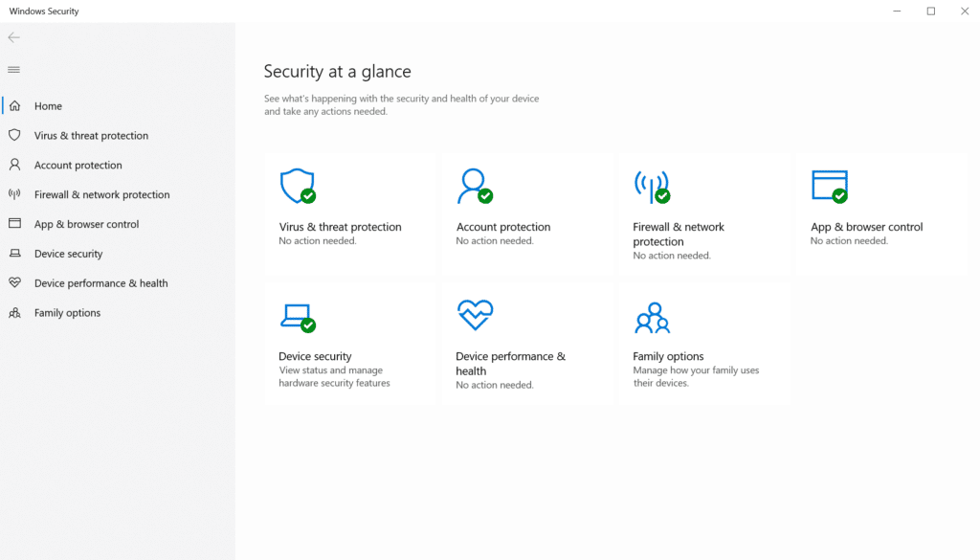The image size is (980, 560).
Task: Click the large family people icon on Family tile
Action: (x=652, y=318)
